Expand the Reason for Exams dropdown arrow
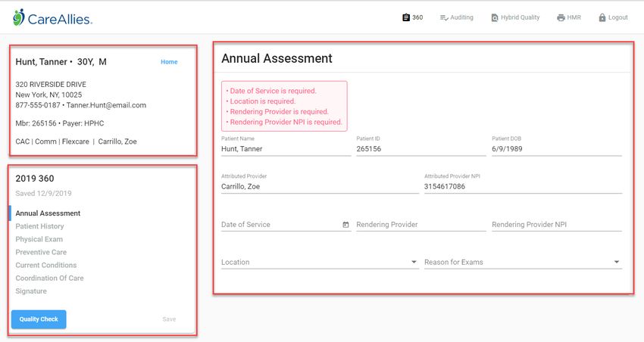644x342 pixels. coord(617,262)
